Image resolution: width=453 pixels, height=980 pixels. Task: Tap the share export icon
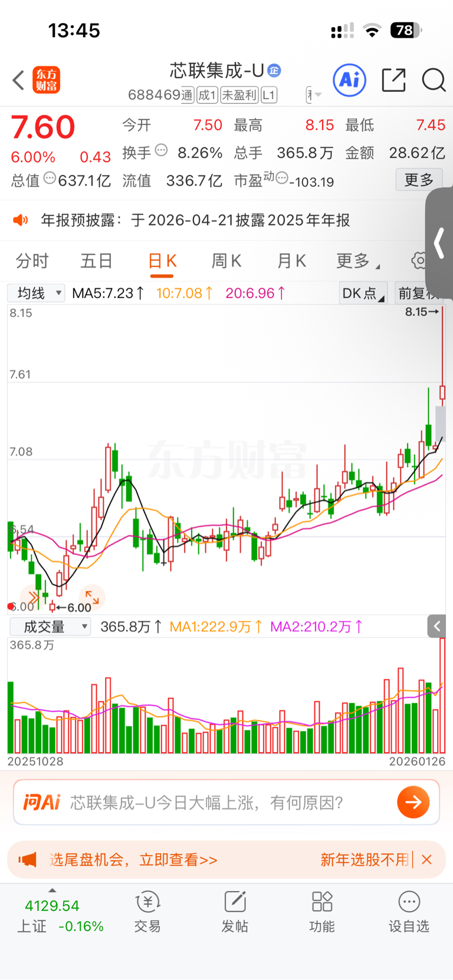pos(393,80)
